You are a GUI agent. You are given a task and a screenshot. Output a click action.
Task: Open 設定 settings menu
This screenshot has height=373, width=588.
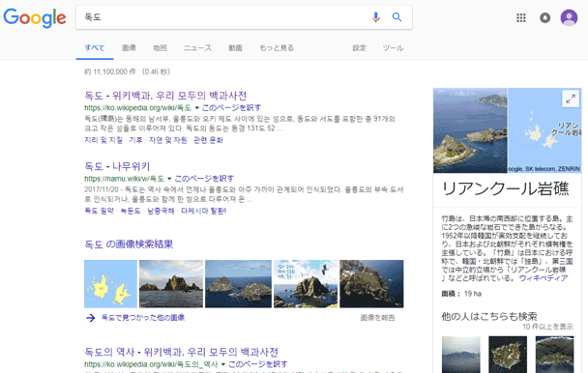(x=359, y=48)
